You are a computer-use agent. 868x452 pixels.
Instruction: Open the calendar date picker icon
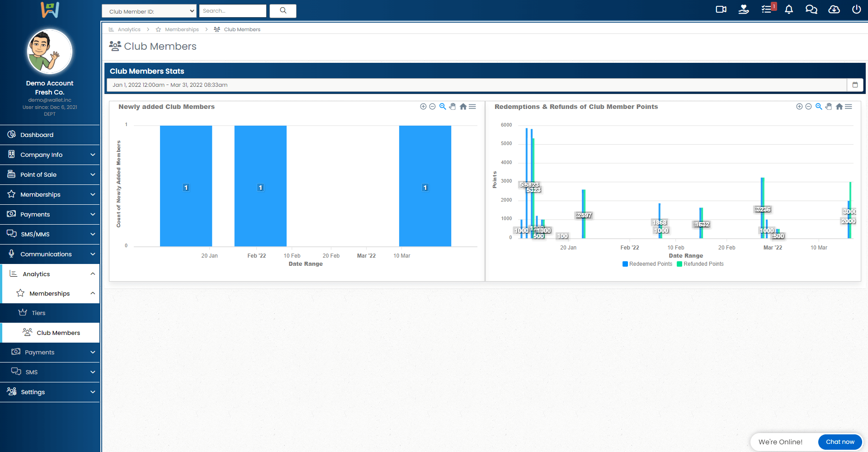(x=855, y=85)
